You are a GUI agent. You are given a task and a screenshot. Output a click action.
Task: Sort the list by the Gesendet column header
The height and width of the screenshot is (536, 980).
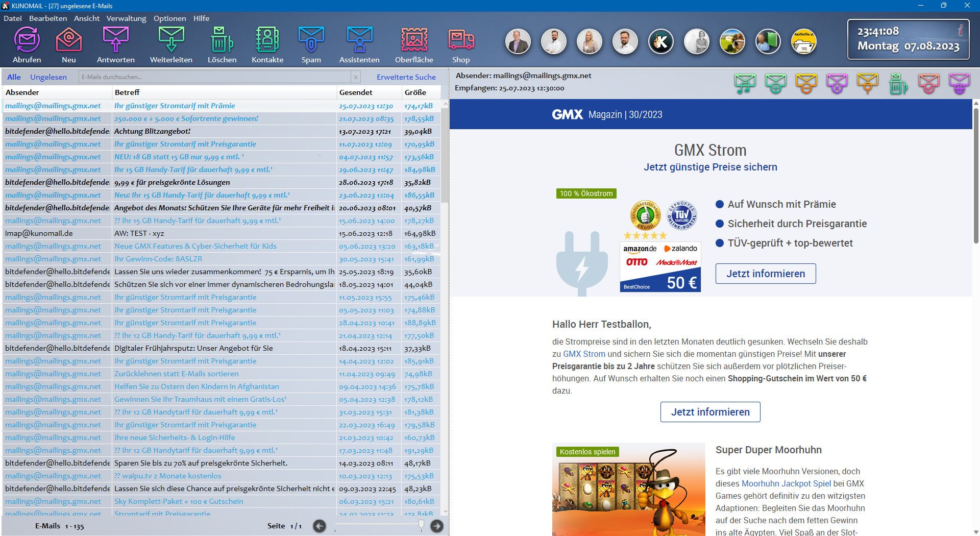click(369, 92)
